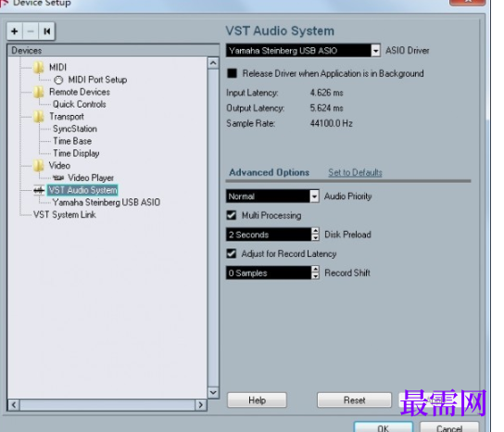
Task: Select VST Audio System tree item
Action: point(82,190)
